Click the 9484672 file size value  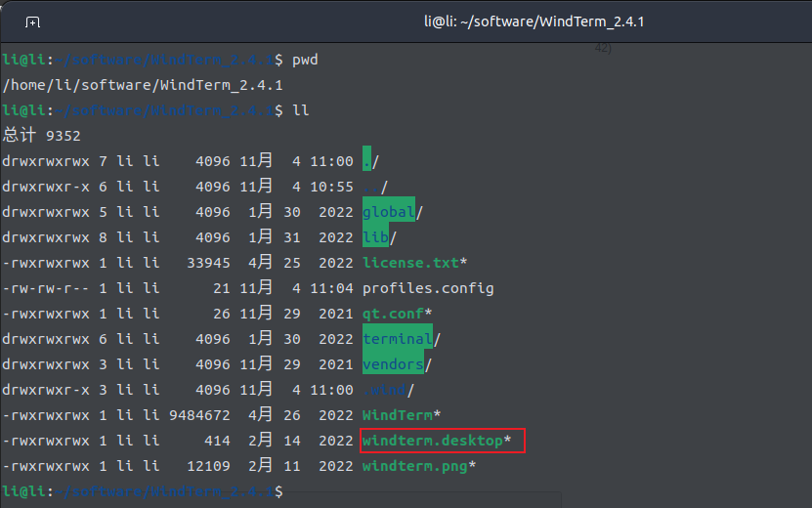(x=199, y=415)
